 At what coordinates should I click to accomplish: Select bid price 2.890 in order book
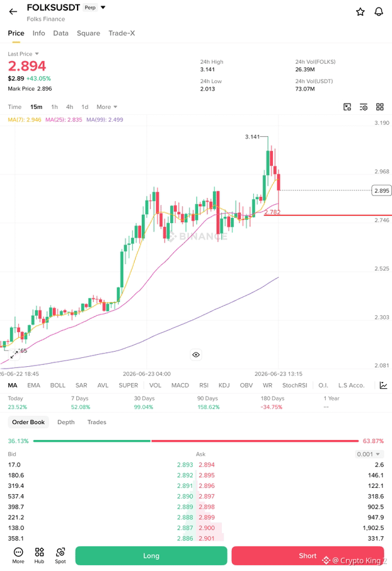click(x=185, y=497)
